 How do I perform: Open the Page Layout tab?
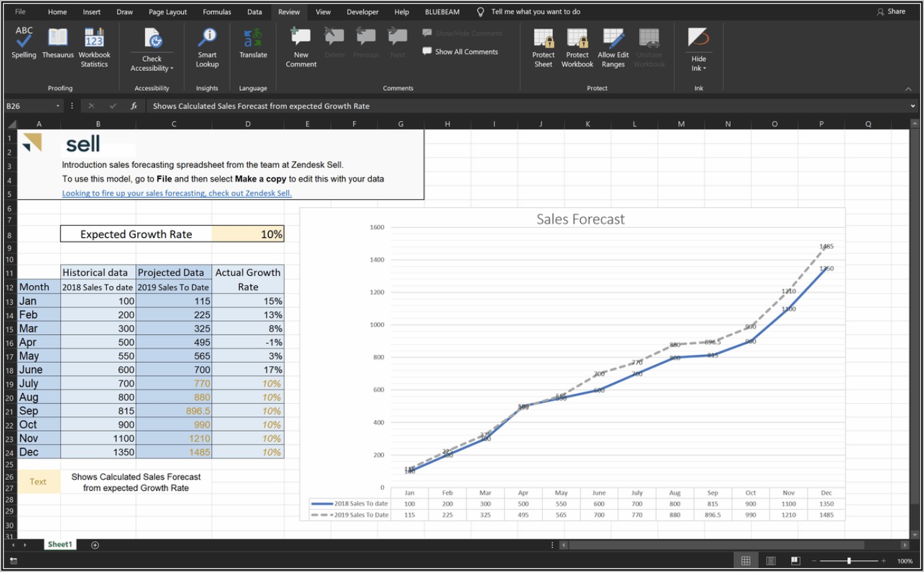168,12
